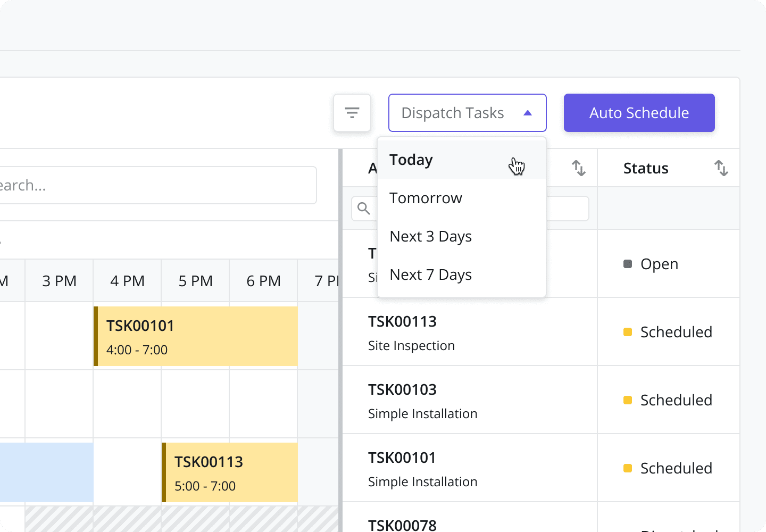Select Tomorrow from dispatch menu
This screenshot has width=766, height=532.
(462, 198)
